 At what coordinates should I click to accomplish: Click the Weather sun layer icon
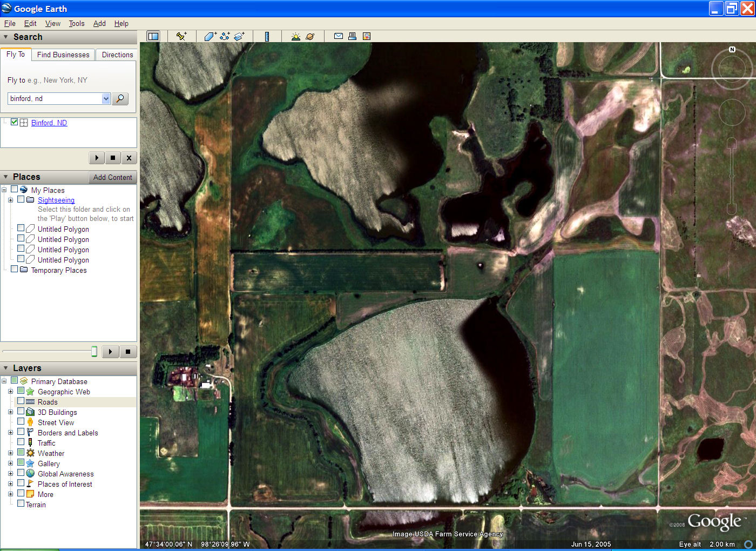point(30,453)
